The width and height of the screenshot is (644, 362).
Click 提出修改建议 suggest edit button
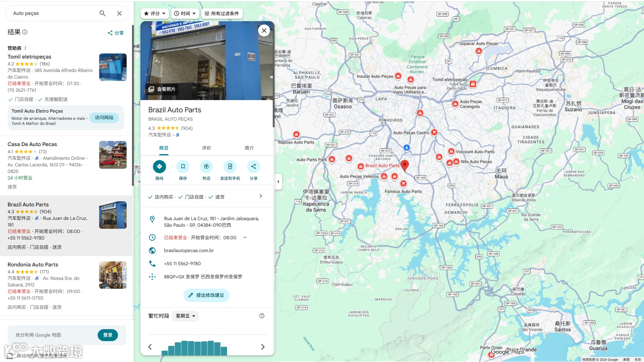pos(206,295)
